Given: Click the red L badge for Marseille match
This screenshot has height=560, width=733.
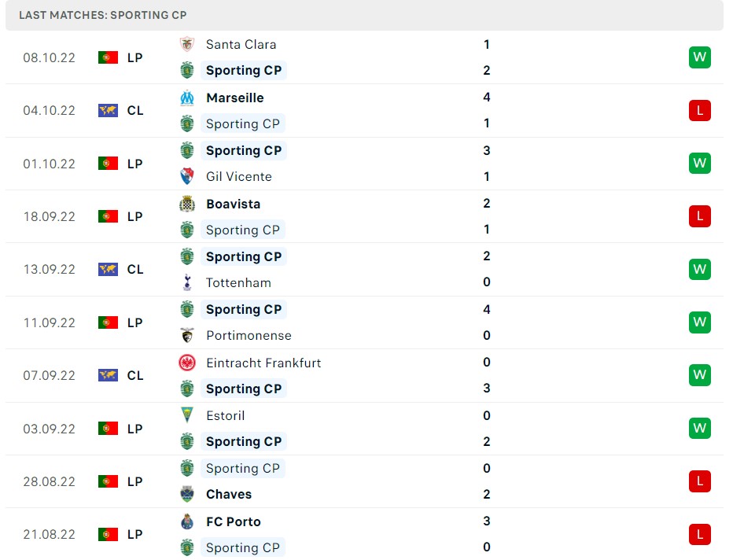Looking at the screenshot, I should pyautogui.click(x=700, y=110).
